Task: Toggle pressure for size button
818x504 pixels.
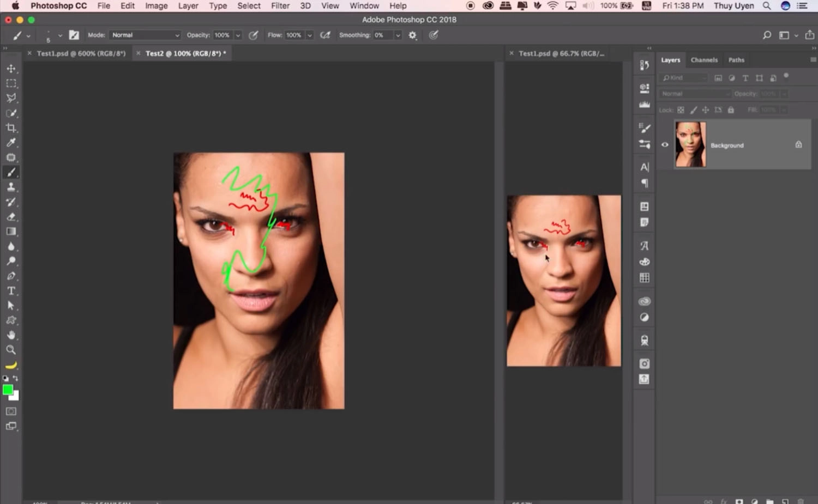Action: click(434, 35)
